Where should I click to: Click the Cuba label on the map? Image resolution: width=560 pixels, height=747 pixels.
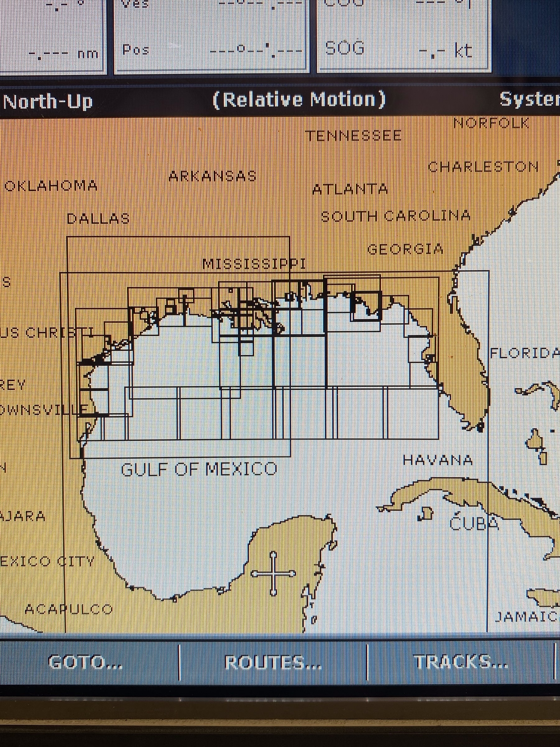point(474,524)
